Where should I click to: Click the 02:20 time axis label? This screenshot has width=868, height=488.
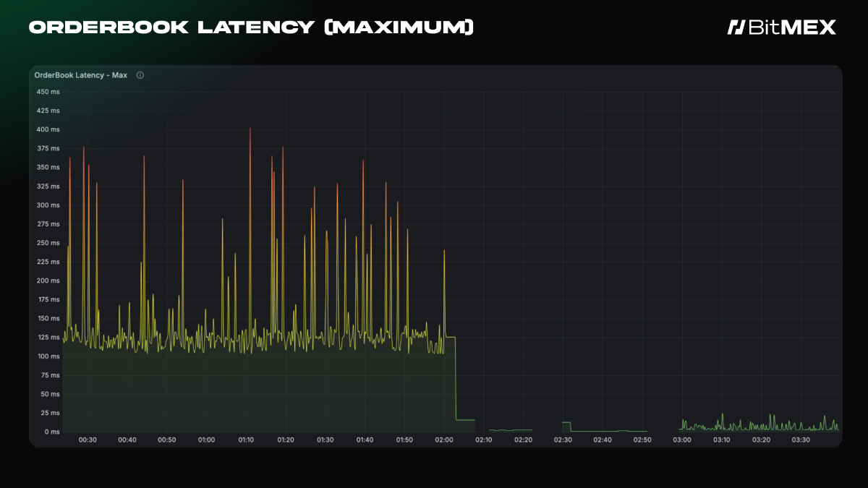[x=523, y=440]
